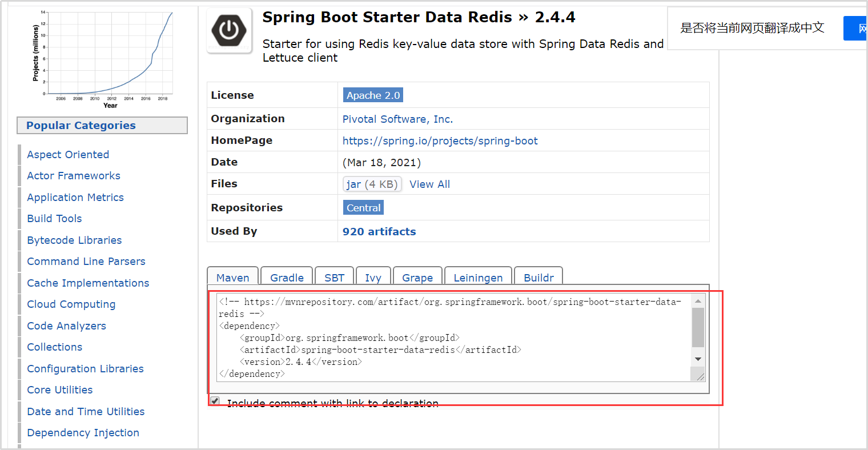
Task: Open the Cloud Computing category
Action: [71, 304]
